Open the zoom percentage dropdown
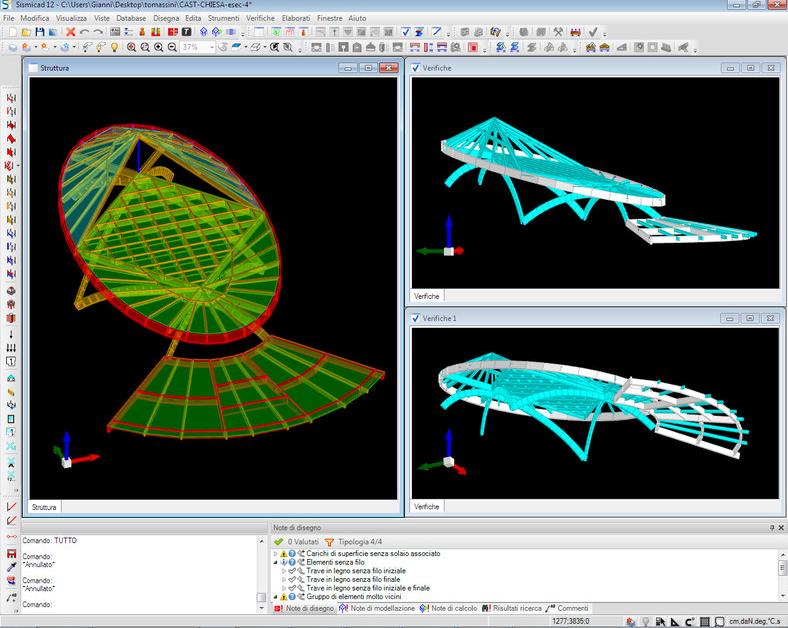788x628 pixels. (x=210, y=47)
